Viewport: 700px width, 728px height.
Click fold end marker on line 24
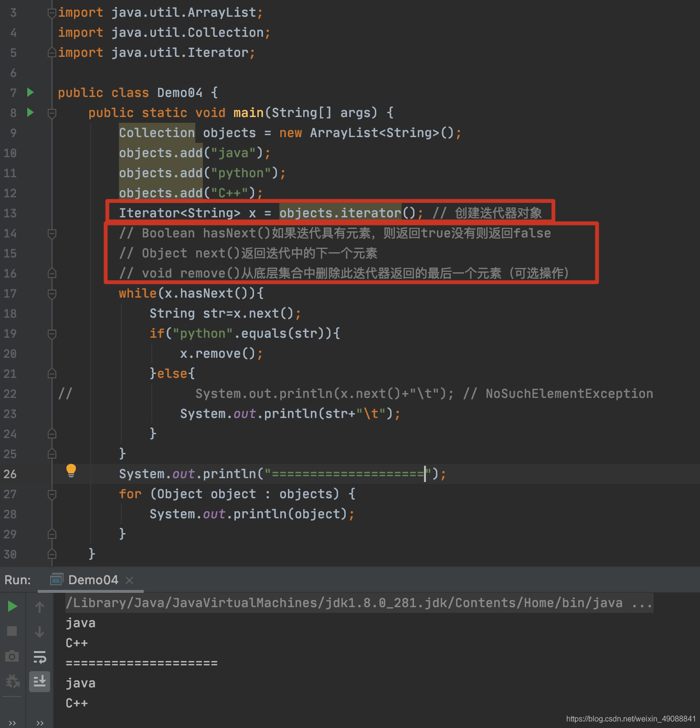pyautogui.click(x=52, y=434)
